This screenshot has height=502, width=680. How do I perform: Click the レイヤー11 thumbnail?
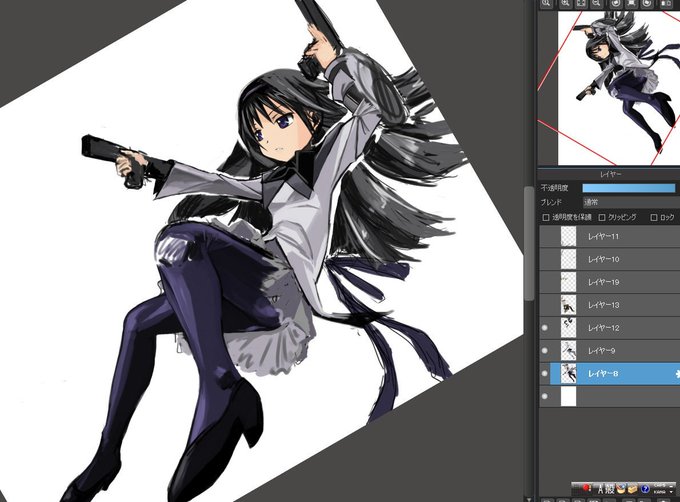click(x=569, y=236)
